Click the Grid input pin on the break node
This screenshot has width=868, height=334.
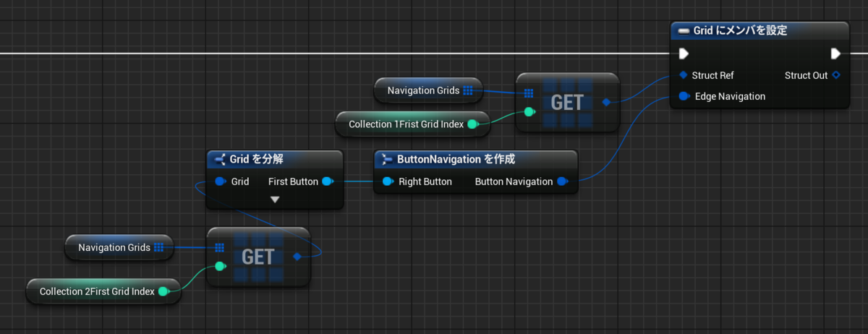(x=221, y=181)
